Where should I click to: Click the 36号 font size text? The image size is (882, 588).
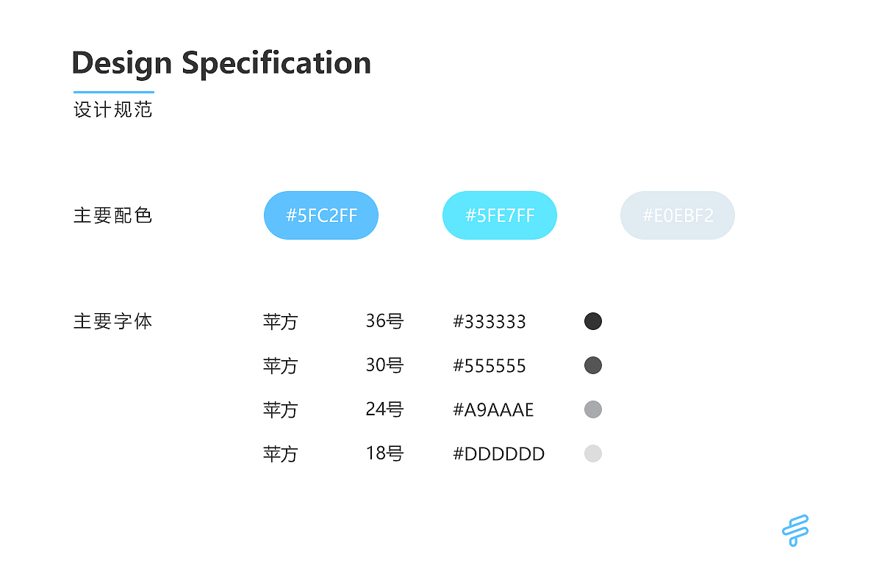click(384, 321)
